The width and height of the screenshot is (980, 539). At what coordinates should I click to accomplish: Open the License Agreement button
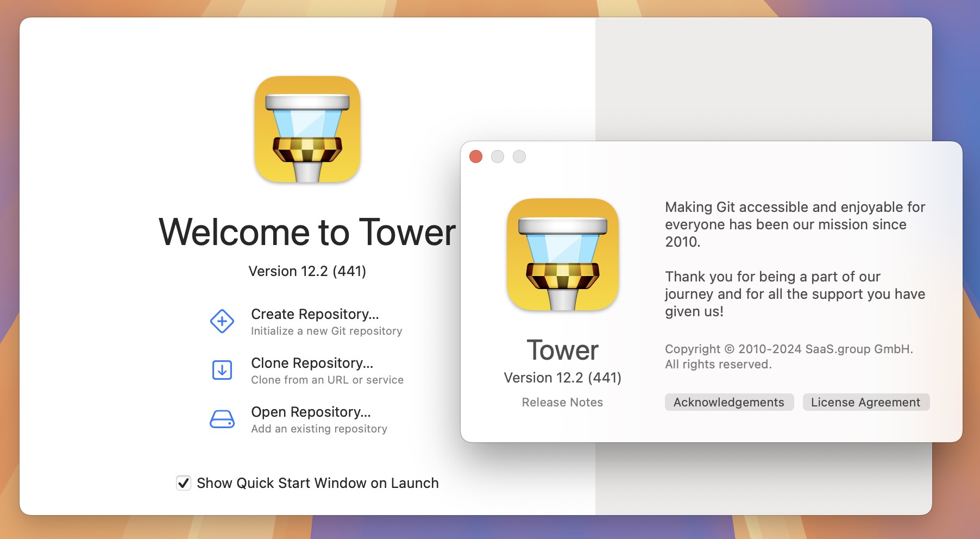coord(866,402)
